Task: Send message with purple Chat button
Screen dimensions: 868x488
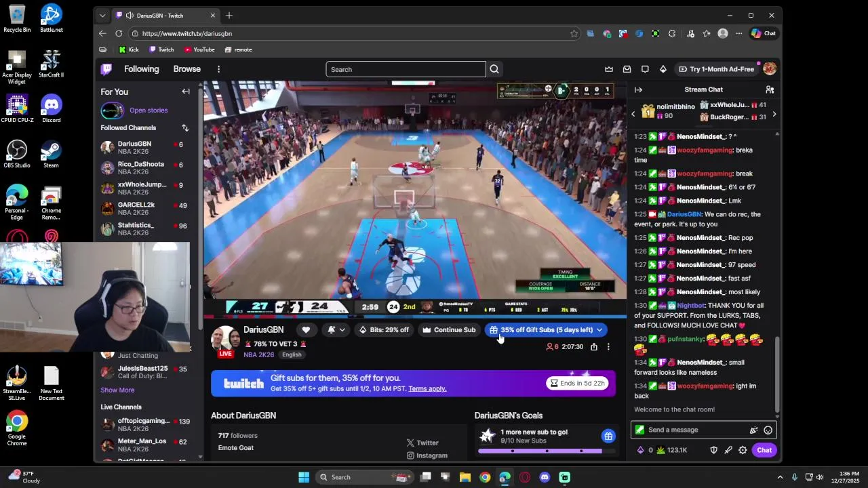Action: tap(764, 450)
